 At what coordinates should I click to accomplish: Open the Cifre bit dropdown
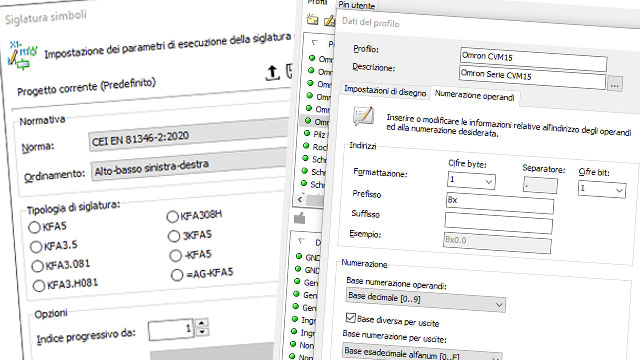[602, 189]
